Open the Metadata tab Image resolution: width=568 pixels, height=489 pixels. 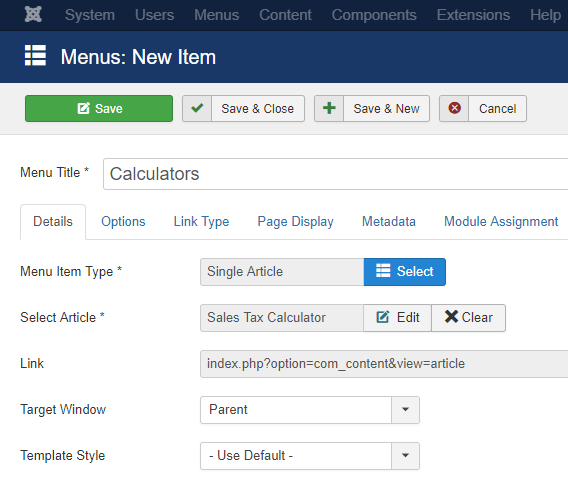pyautogui.click(x=389, y=222)
